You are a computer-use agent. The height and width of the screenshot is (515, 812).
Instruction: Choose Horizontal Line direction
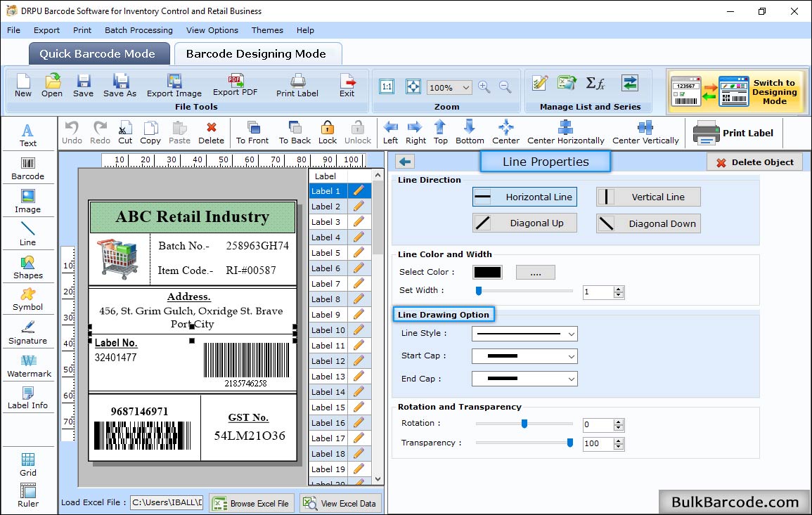tap(524, 197)
